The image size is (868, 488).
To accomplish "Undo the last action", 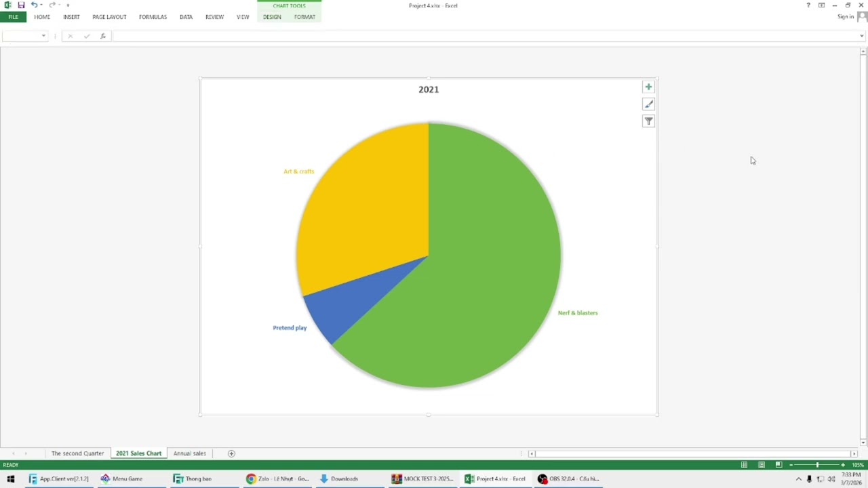I will (33, 5).
